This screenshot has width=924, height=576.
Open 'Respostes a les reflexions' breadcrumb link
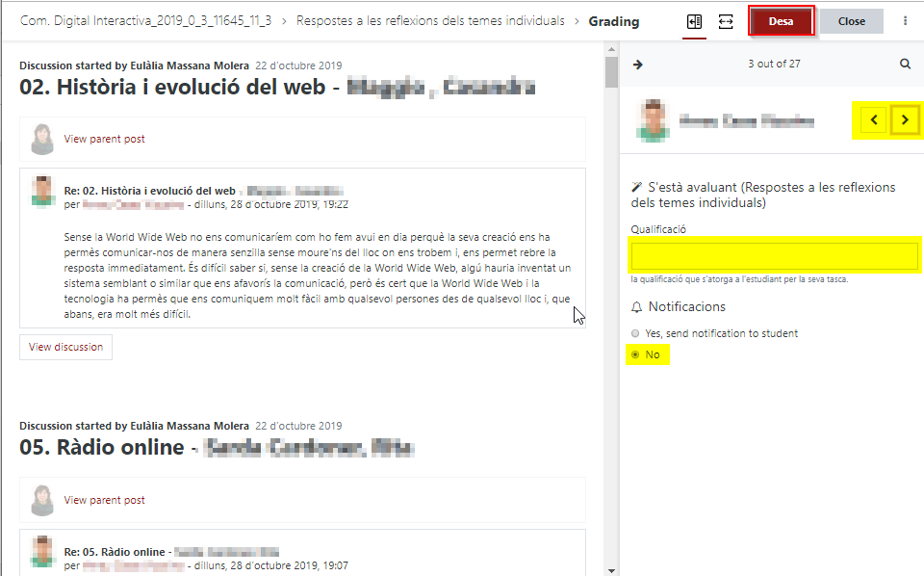(x=432, y=21)
